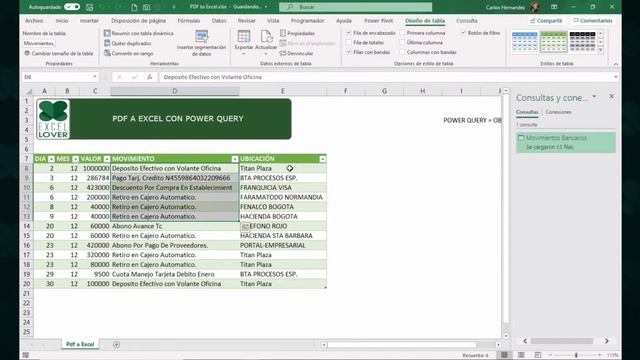
Task: Switch to Normal view in status bar
Action: [504, 355]
